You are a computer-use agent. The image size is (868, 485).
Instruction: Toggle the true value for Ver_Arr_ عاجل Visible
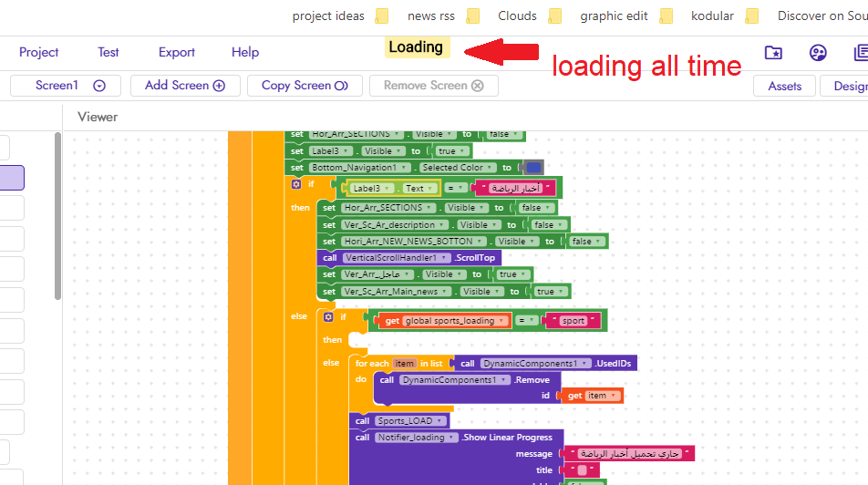point(512,274)
